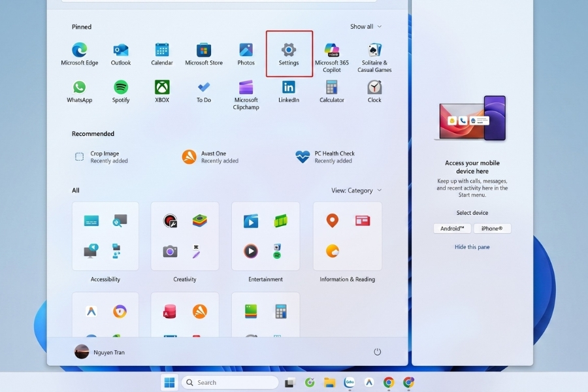Open Movies & TV icon in Entertainment

(251, 221)
